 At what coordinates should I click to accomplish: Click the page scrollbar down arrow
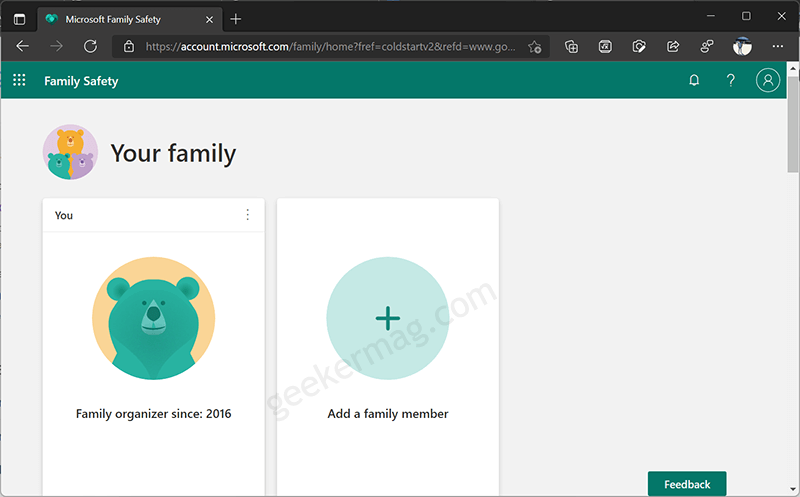(x=793, y=489)
